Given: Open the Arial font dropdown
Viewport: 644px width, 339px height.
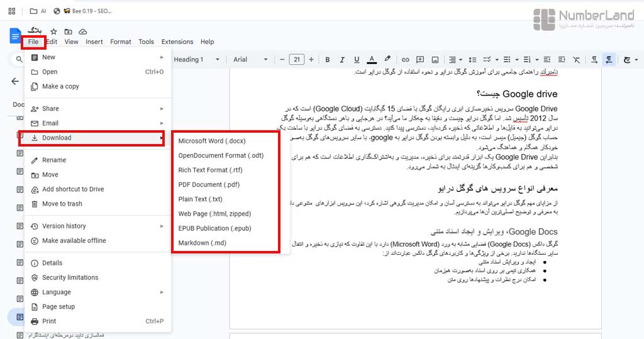Looking at the screenshot, I should coord(250,60).
